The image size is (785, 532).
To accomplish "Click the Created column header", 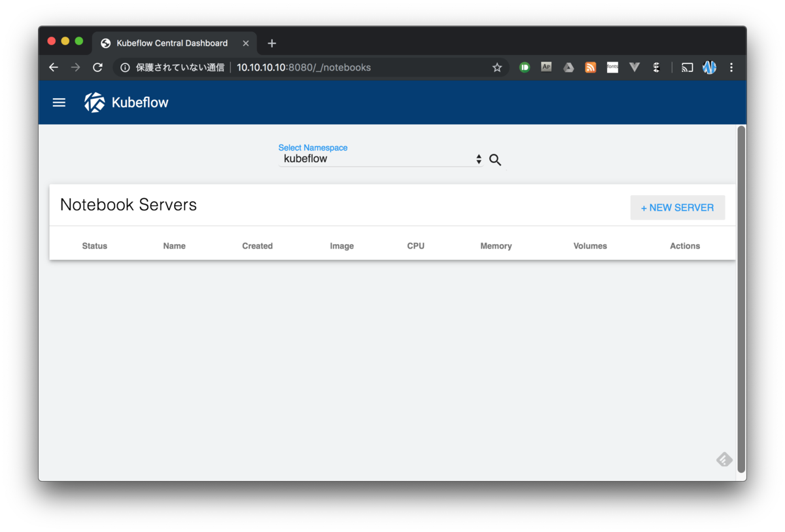I will point(258,246).
